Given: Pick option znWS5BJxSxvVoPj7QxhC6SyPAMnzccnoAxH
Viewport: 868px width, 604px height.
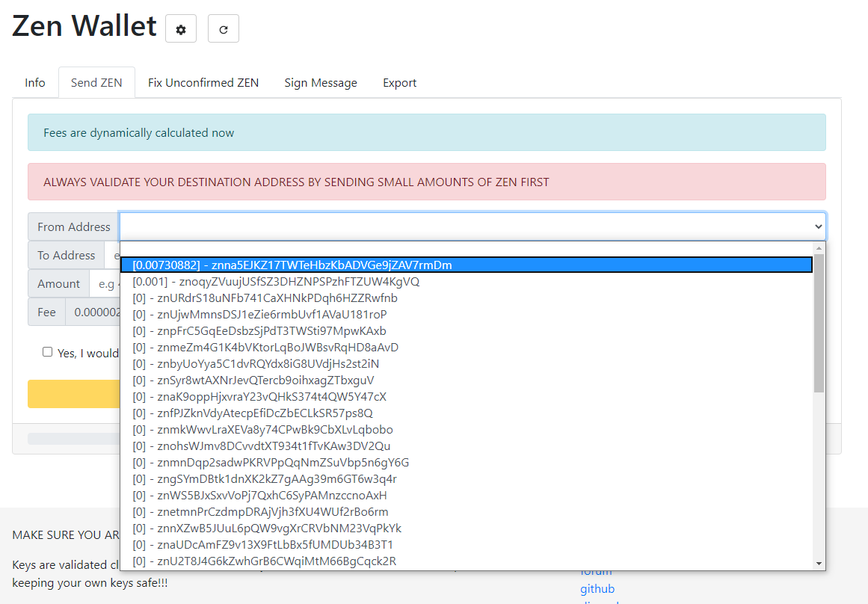Looking at the screenshot, I should [466, 495].
